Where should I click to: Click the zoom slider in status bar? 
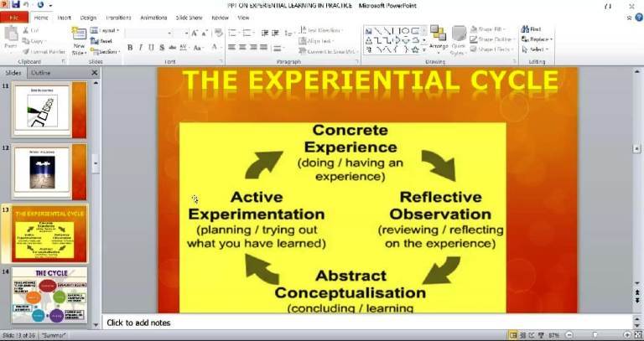tap(594, 335)
